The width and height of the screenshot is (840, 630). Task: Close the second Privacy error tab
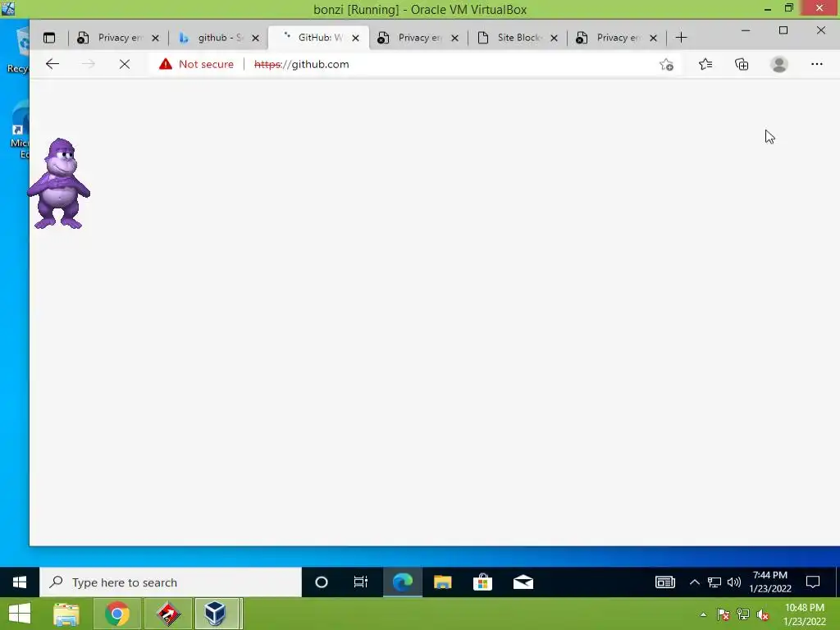click(454, 38)
